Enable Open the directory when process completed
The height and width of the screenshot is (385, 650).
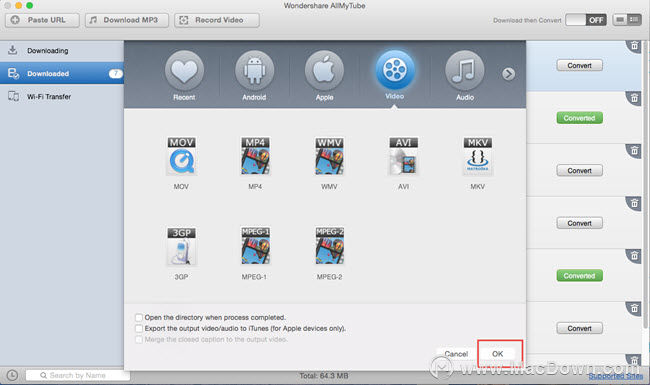139,317
